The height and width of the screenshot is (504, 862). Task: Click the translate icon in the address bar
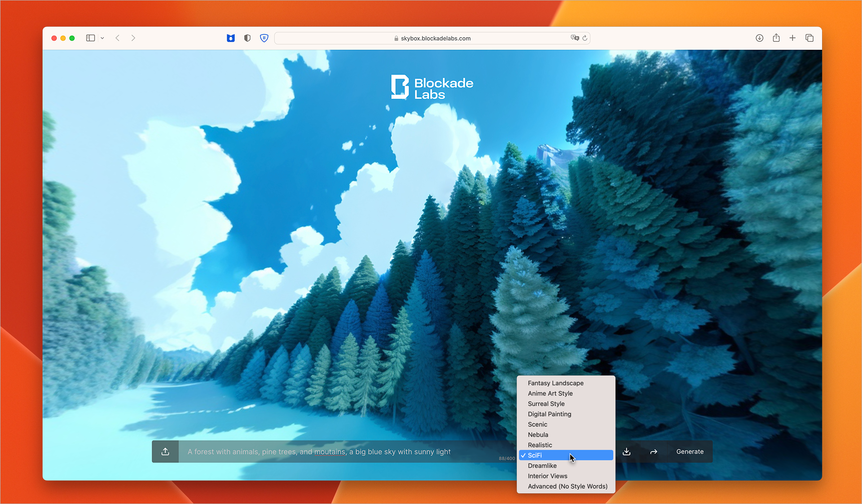[574, 38]
